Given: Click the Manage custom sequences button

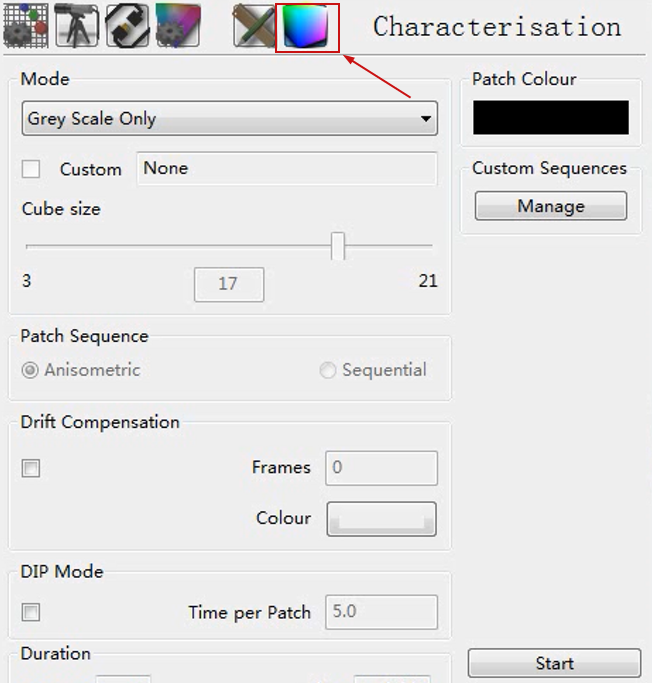Looking at the screenshot, I should pos(551,206).
